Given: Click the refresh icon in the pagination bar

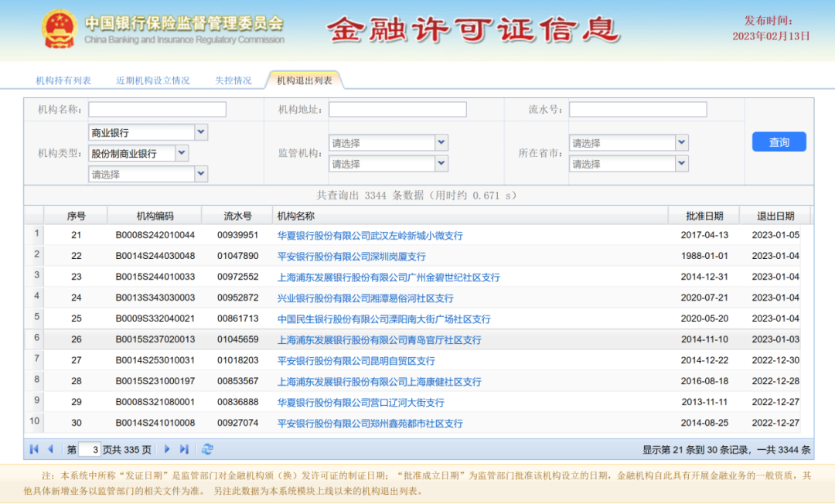Looking at the screenshot, I should (x=208, y=448).
